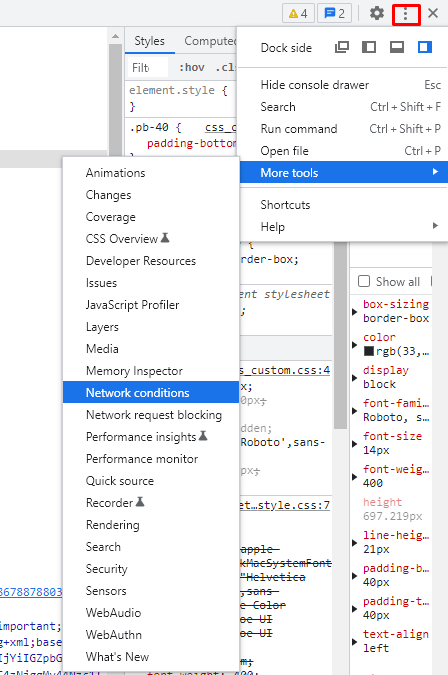The width and height of the screenshot is (448, 675).
Task: Open Search in More tools list
Action: pos(151,547)
